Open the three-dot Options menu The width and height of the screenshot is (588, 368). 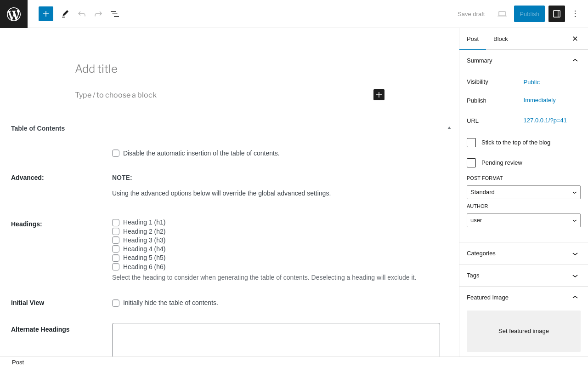575,14
